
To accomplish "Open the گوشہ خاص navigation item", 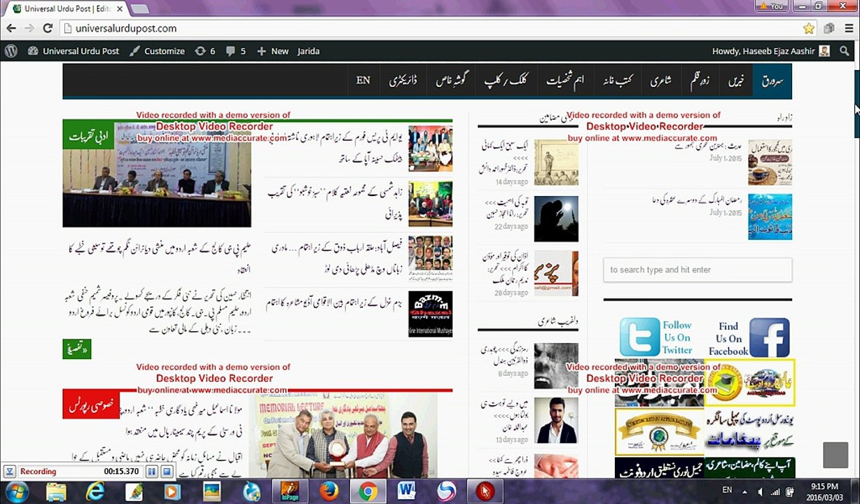I will click(452, 80).
